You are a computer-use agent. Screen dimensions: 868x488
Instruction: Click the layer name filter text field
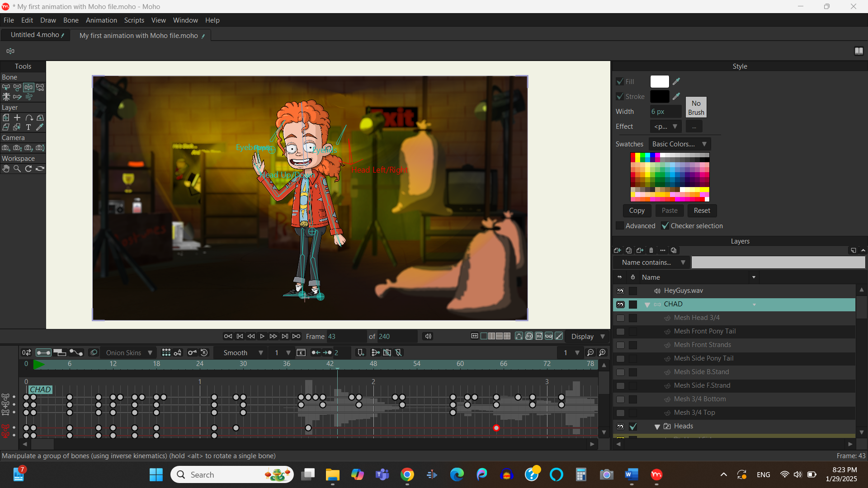point(778,263)
